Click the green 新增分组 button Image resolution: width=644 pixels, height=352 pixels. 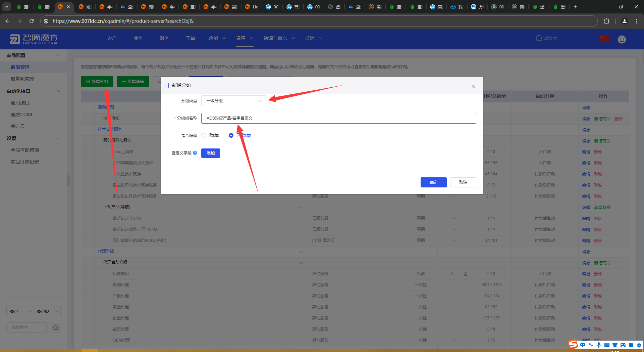point(97,82)
